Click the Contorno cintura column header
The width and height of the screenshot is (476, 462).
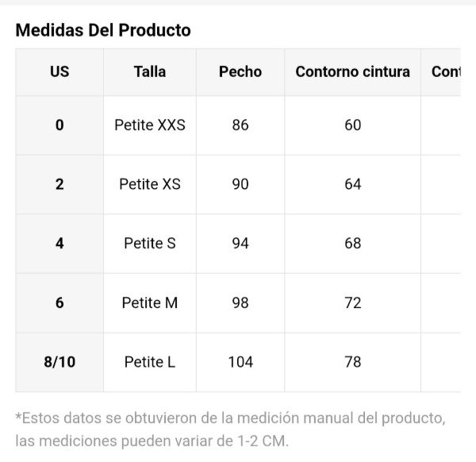352,71
